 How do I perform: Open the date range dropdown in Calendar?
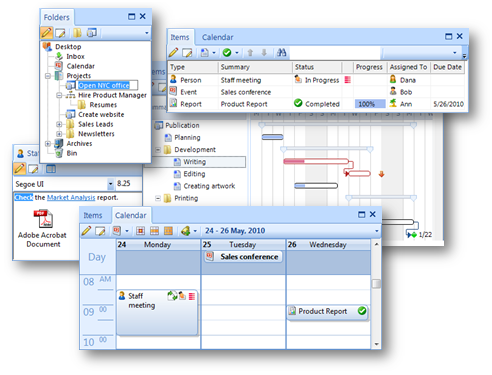(x=377, y=231)
